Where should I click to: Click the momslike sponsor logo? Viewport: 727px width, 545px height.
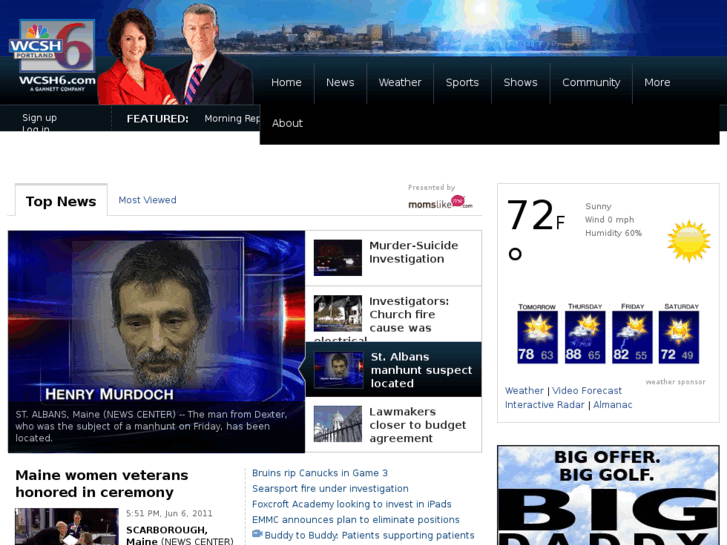pyautogui.click(x=440, y=202)
